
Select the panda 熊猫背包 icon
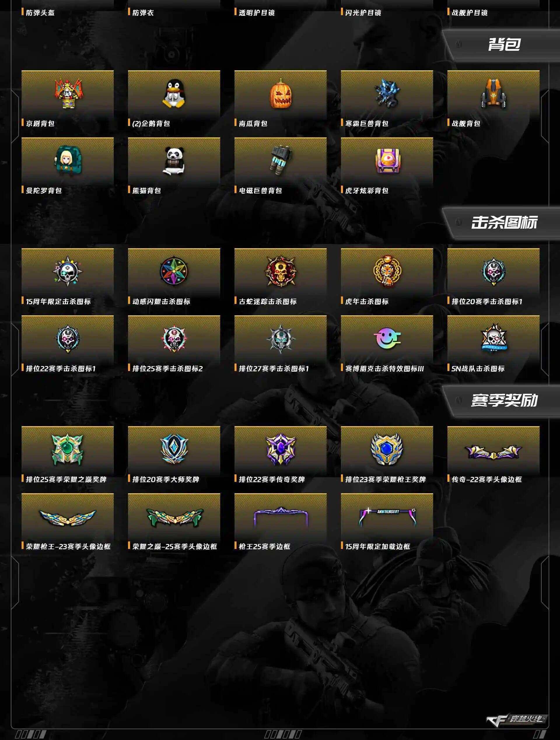[174, 161]
